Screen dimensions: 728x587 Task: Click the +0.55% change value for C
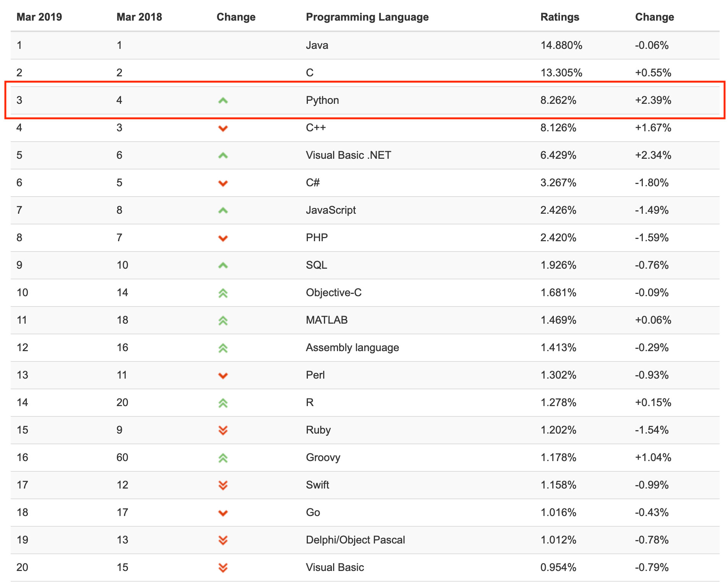tap(653, 73)
